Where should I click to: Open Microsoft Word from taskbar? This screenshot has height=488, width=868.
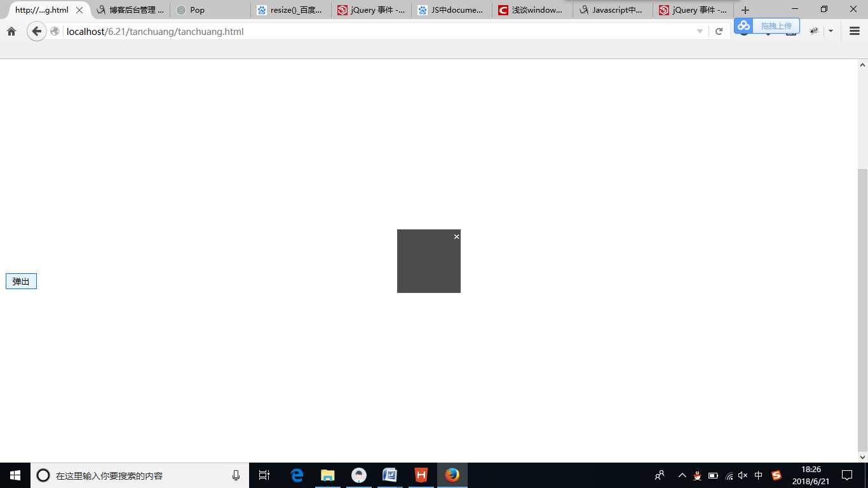[x=390, y=475]
